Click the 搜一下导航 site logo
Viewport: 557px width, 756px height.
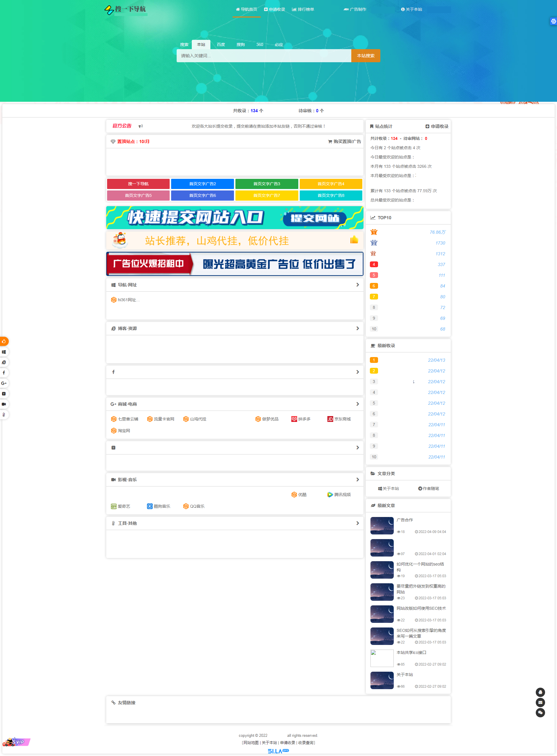click(x=125, y=9)
